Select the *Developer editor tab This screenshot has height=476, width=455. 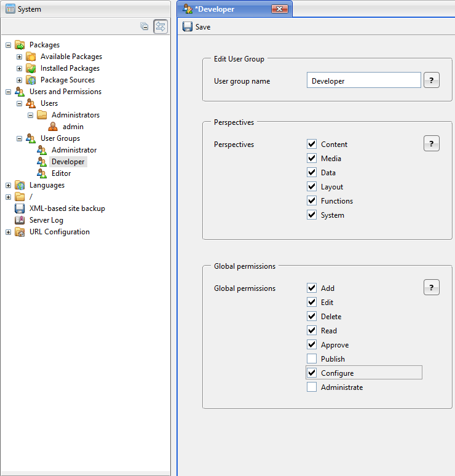coord(234,9)
